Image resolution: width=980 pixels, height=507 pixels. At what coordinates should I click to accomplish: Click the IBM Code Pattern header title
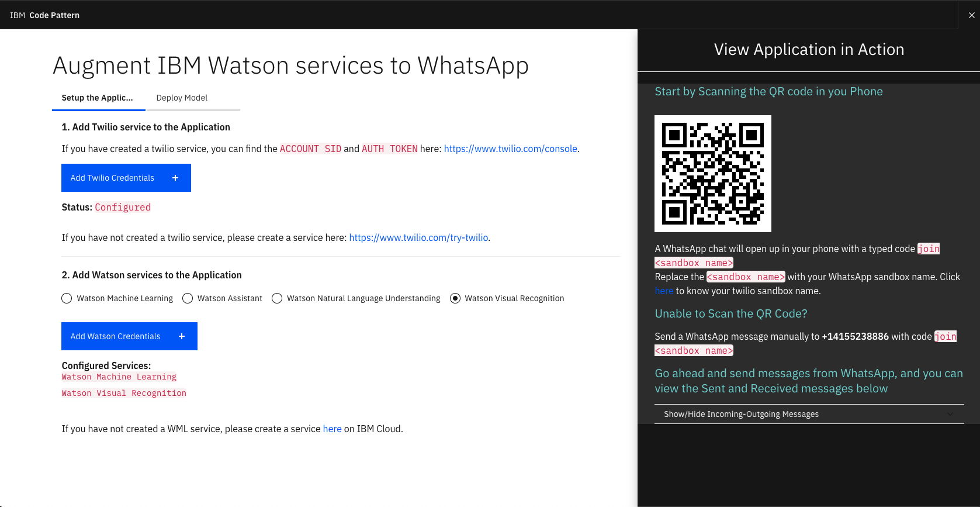(44, 15)
